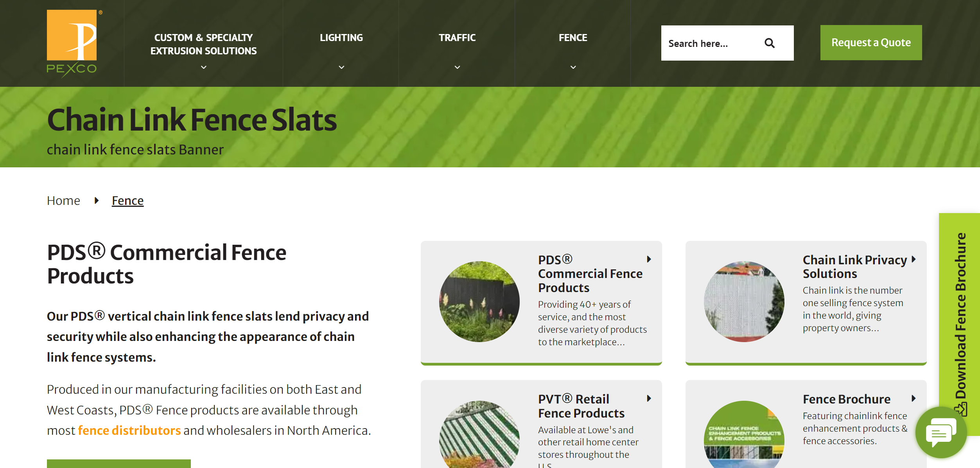Follow the fence distributors link
This screenshot has height=468, width=980.
[129, 430]
